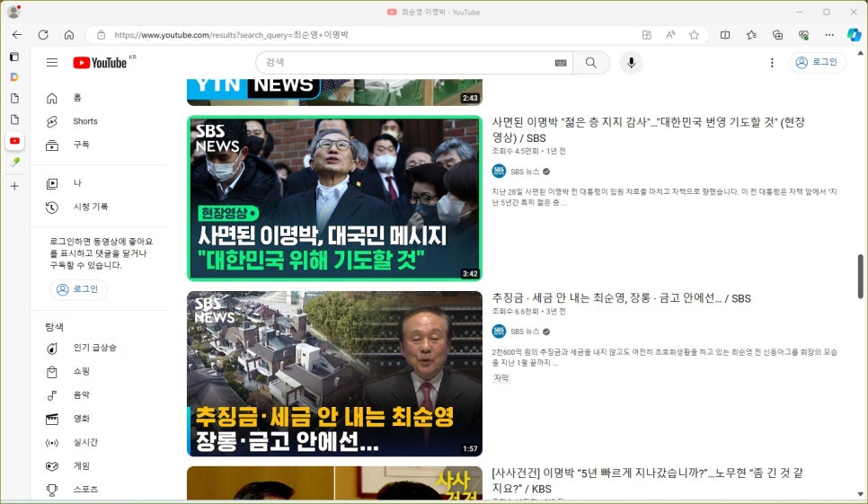Open the YouTube settings three-dot menu
Viewport: 868px width, 504px height.
772,63
